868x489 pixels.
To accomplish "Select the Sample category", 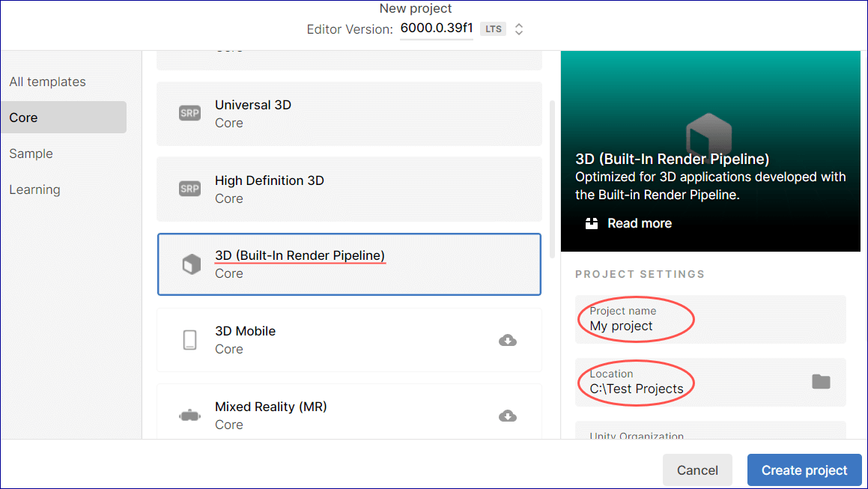I will [x=31, y=154].
